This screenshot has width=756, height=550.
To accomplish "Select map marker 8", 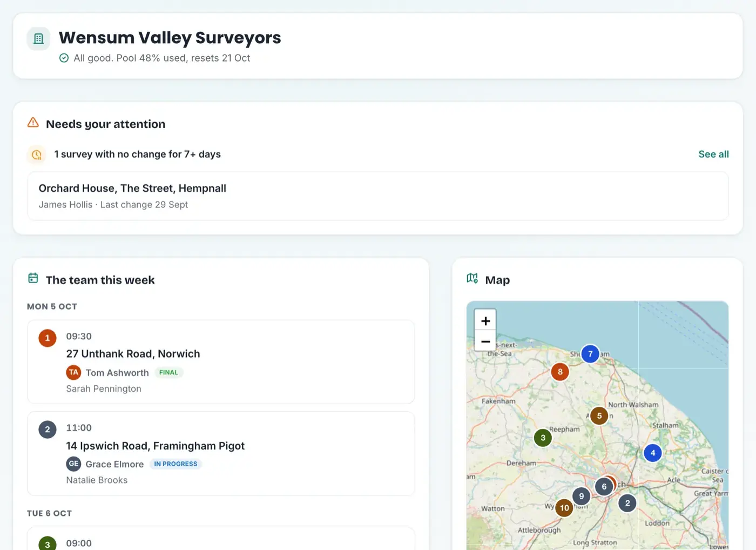I will pyautogui.click(x=560, y=372).
